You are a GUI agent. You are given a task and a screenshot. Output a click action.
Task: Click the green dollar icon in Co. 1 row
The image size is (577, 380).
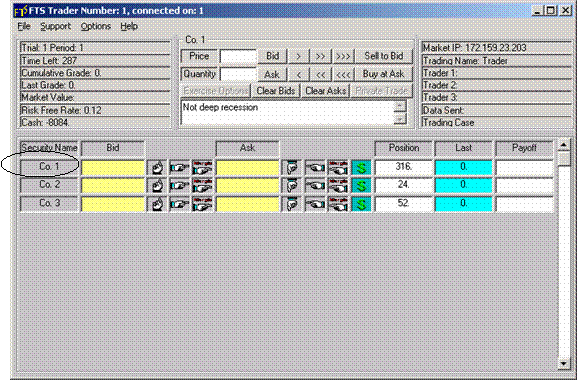361,168
